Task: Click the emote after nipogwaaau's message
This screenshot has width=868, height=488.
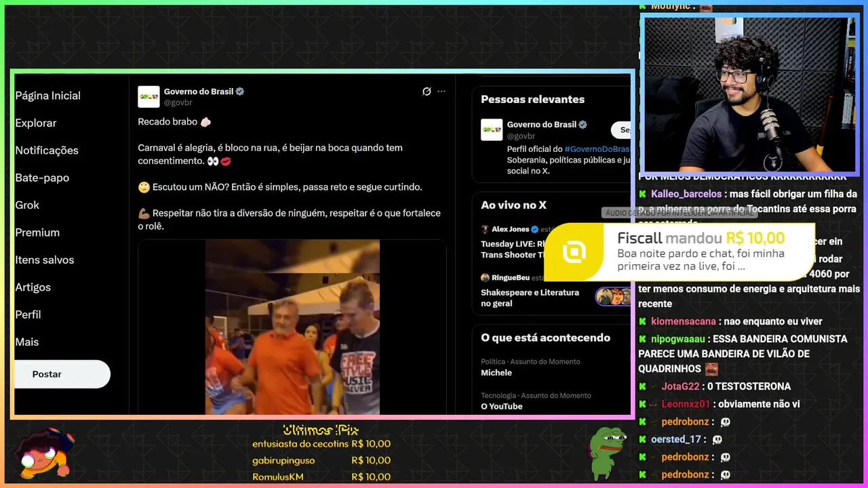Action: (x=711, y=369)
